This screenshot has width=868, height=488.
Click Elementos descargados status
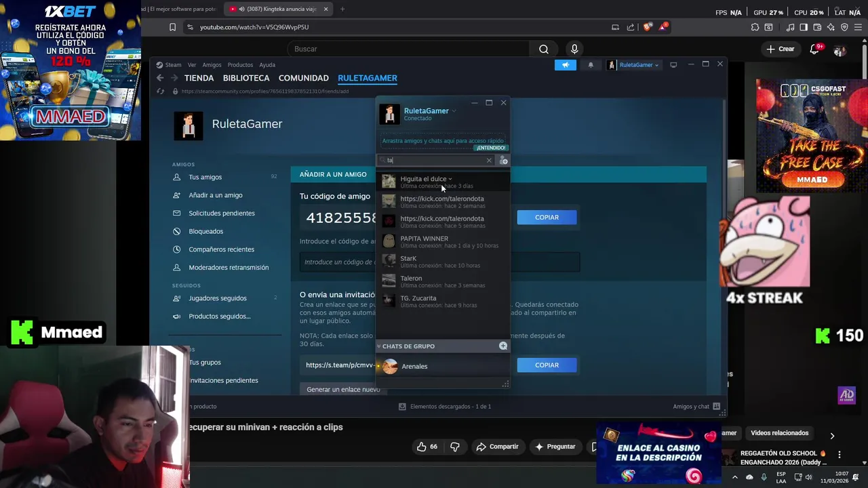pyautogui.click(x=445, y=407)
